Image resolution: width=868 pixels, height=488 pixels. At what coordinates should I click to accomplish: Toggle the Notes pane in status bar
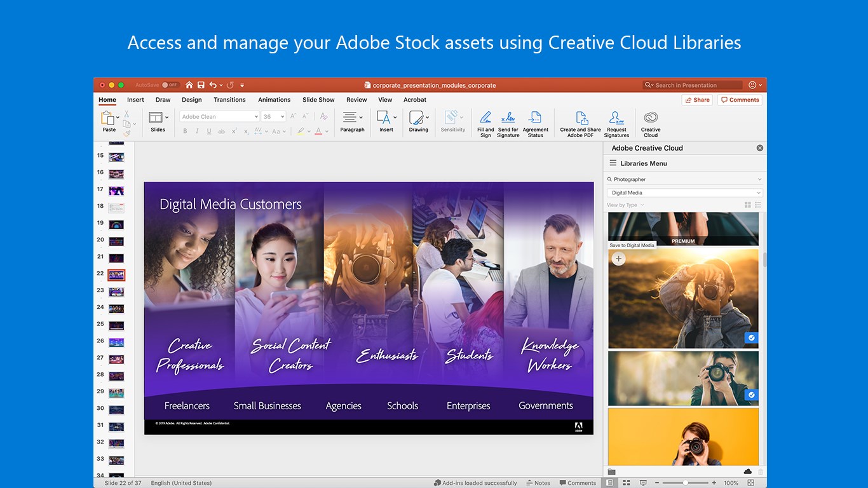click(x=538, y=483)
